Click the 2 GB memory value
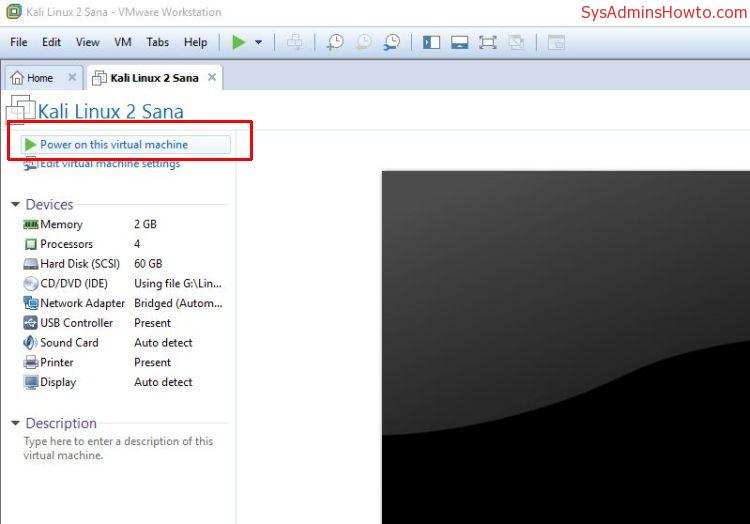Screen dimensions: 750x524 (x=145, y=224)
